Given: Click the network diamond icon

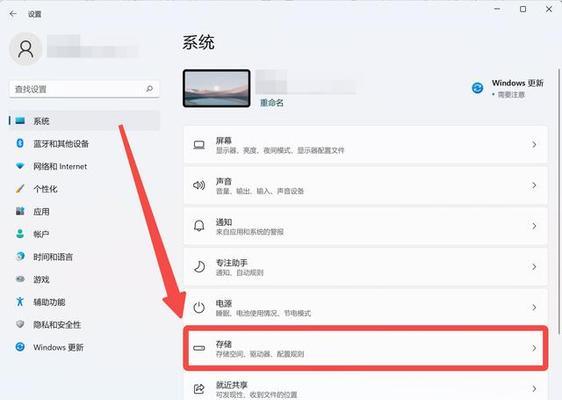Looking at the screenshot, I should point(20,166).
